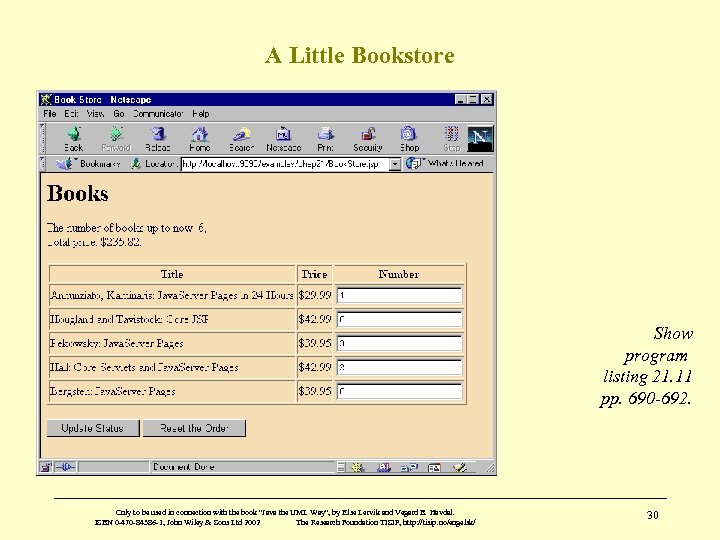
Task: Collapse the location toolbar handle
Action: [42, 163]
